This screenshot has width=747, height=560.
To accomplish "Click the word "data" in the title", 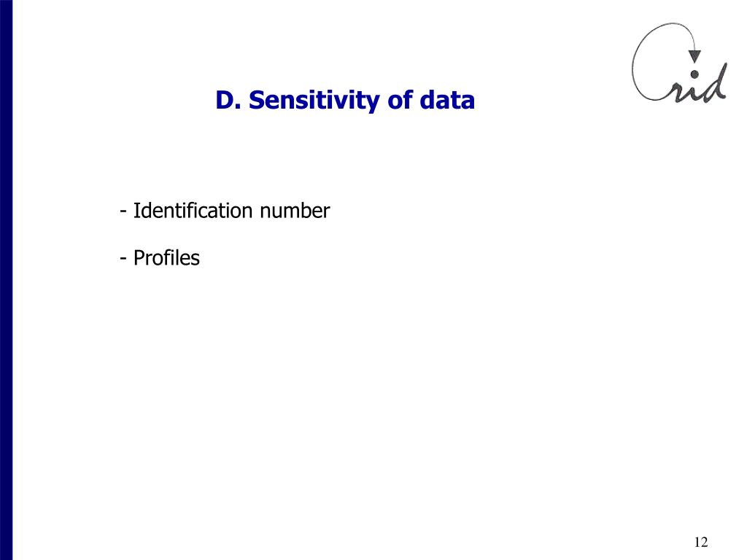I will [x=447, y=100].
